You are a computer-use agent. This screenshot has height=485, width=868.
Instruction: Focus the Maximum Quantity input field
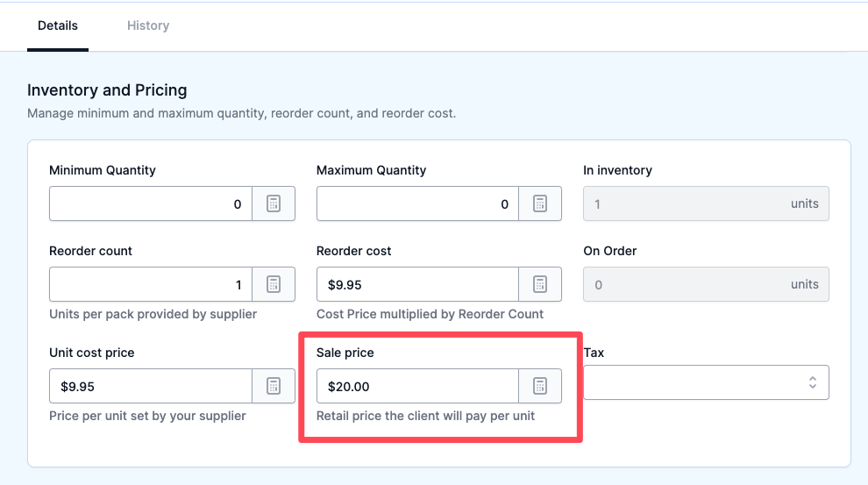[x=418, y=203]
